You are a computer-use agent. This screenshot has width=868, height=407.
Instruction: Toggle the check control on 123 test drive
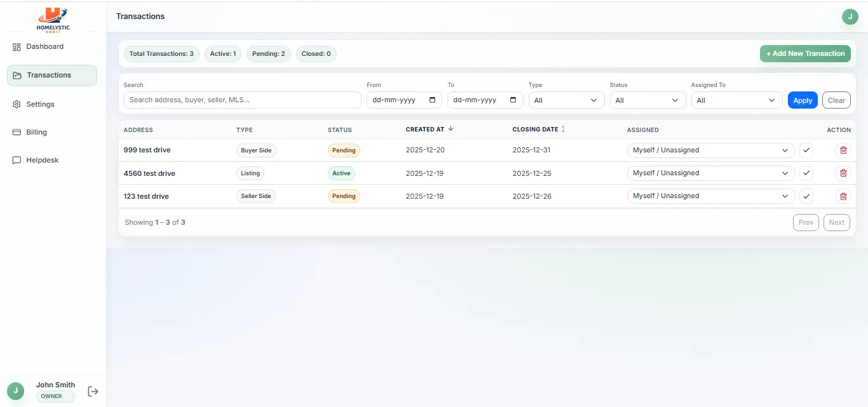pyautogui.click(x=806, y=196)
